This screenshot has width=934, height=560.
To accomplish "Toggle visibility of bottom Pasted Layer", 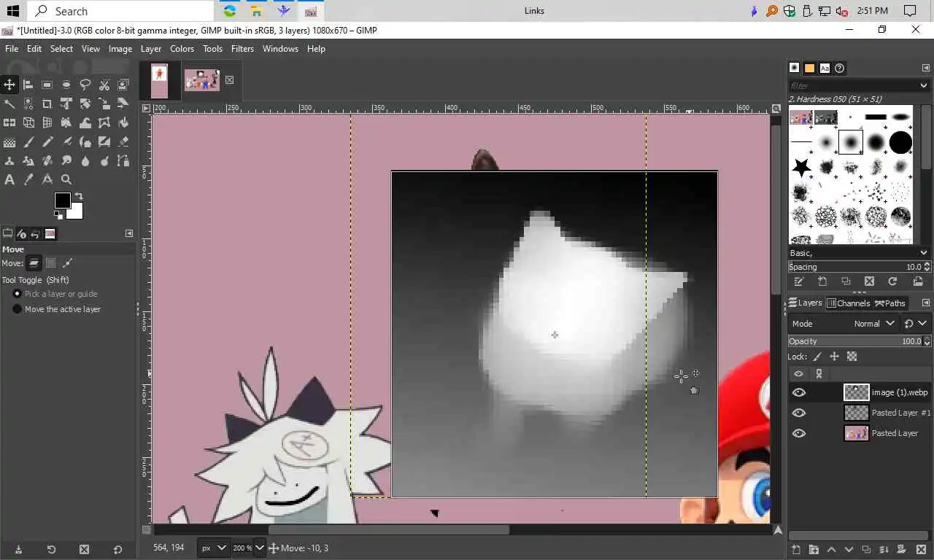I will [x=799, y=433].
